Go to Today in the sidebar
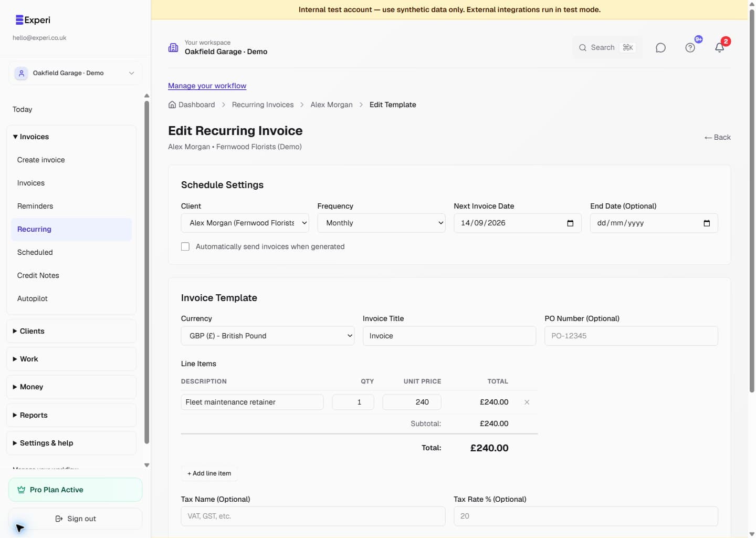The height and width of the screenshot is (538, 756). click(x=23, y=109)
